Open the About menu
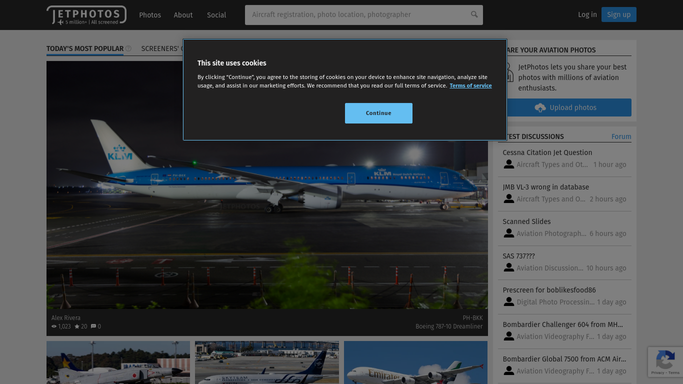Image resolution: width=683 pixels, height=384 pixels. pos(183,15)
